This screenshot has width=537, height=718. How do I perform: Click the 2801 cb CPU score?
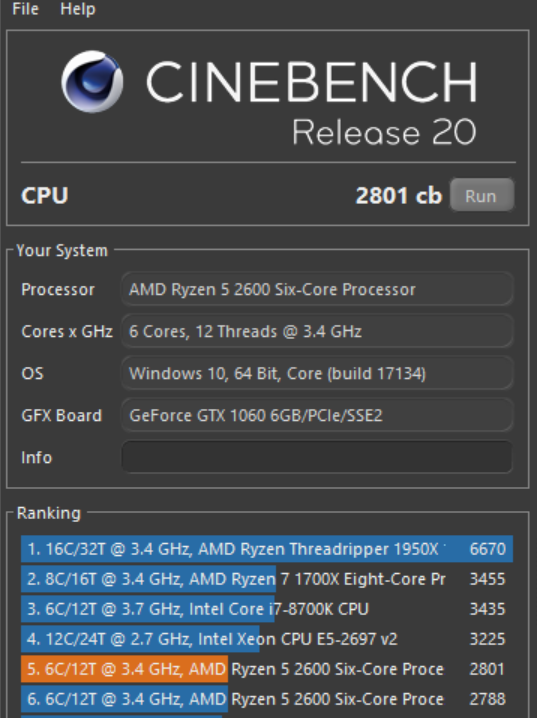(x=399, y=196)
